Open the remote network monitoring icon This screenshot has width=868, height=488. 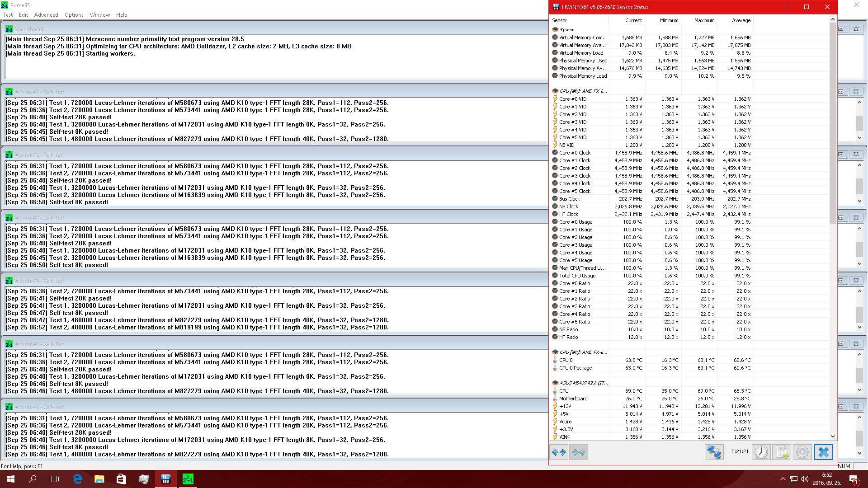point(714,452)
